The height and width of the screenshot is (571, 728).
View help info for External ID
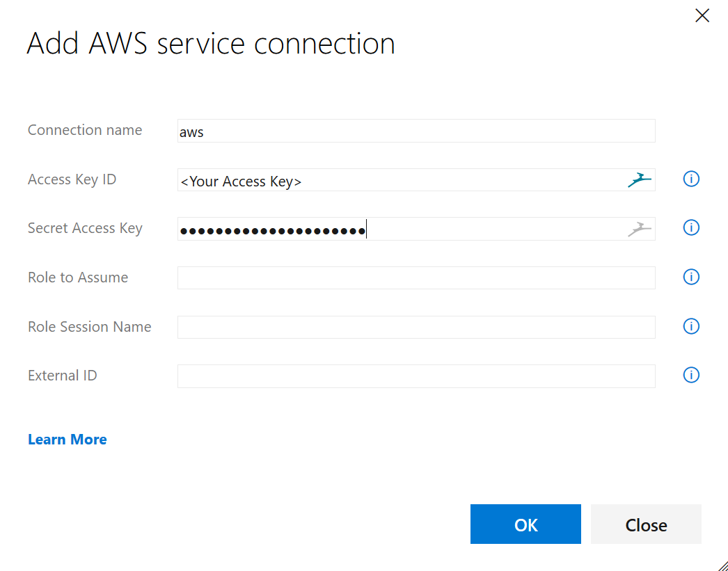[x=691, y=375]
